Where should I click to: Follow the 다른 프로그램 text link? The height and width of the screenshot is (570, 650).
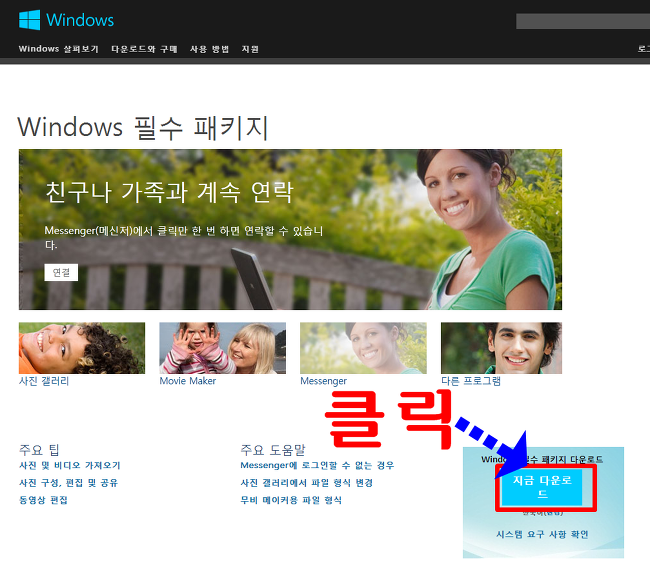tap(471, 381)
